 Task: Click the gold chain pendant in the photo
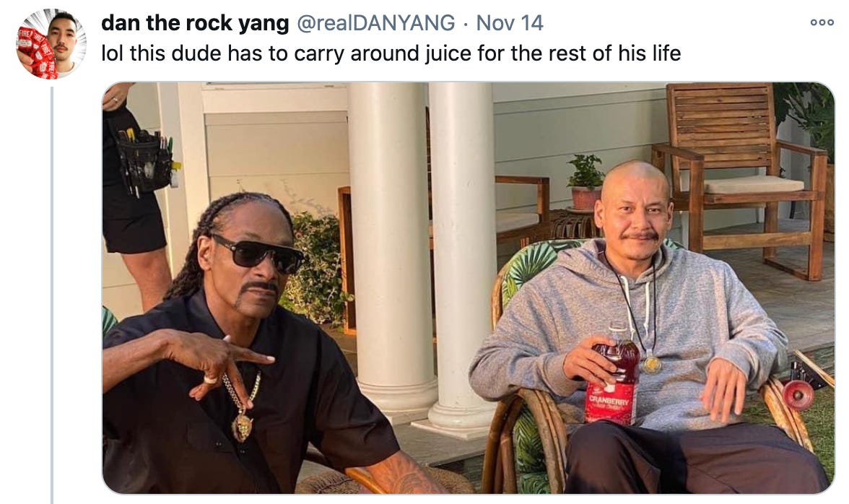[242, 426]
